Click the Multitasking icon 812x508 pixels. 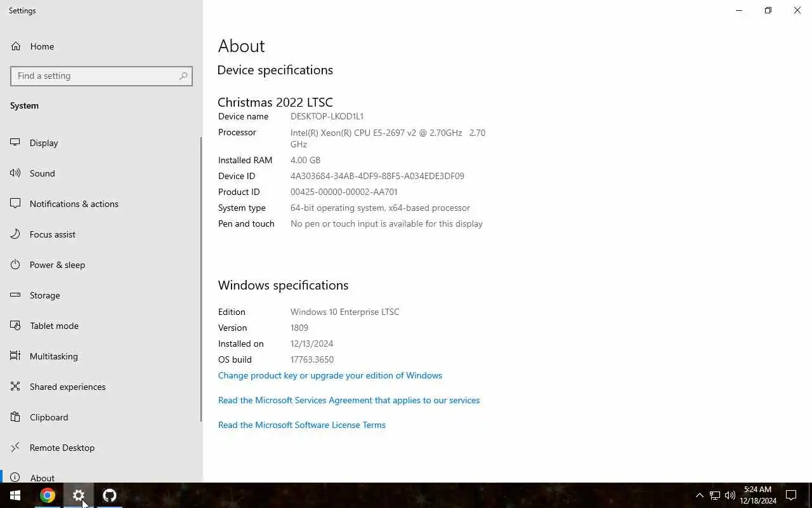tap(15, 356)
